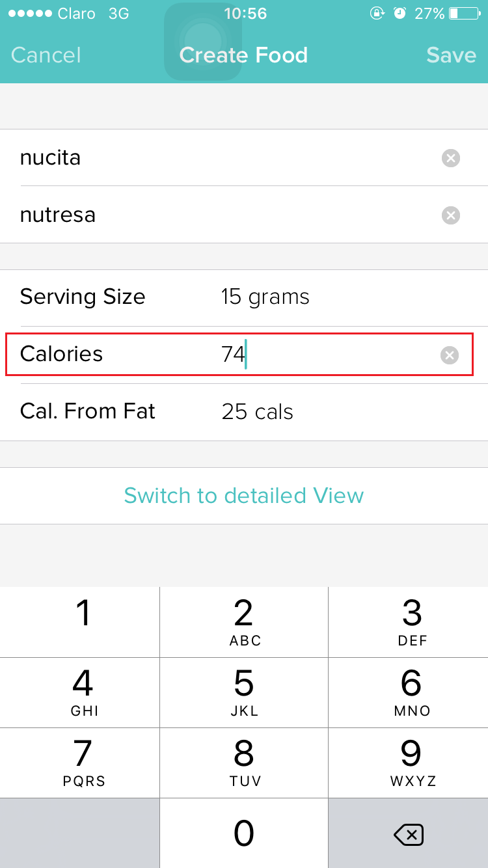Clear the Calories value
Image resolution: width=488 pixels, height=868 pixels.
[450, 355]
